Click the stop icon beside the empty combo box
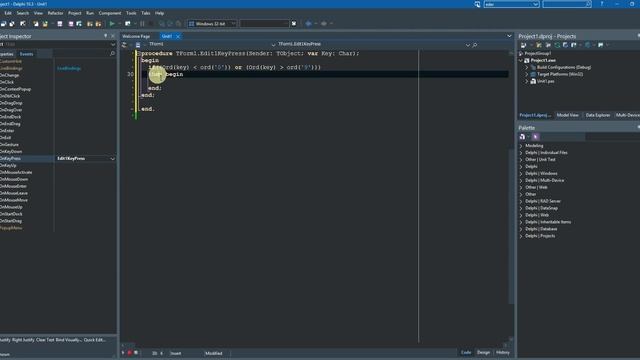640x360 pixels. pyautogui.click(x=294, y=24)
